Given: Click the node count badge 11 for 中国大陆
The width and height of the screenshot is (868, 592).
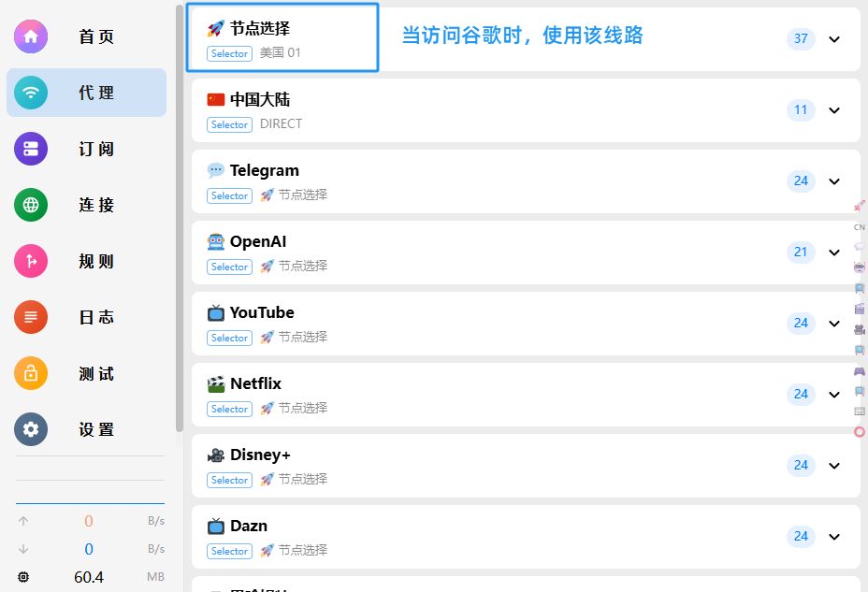Looking at the screenshot, I should (801, 110).
